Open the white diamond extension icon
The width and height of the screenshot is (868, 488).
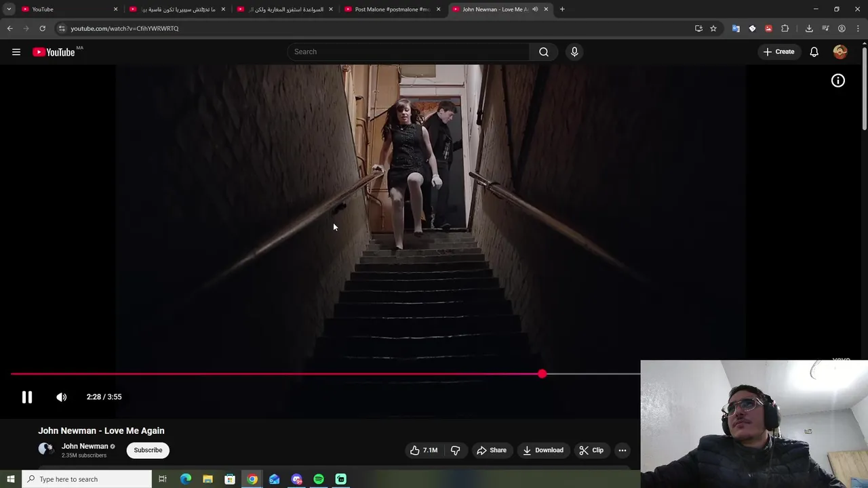coord(752,28)
